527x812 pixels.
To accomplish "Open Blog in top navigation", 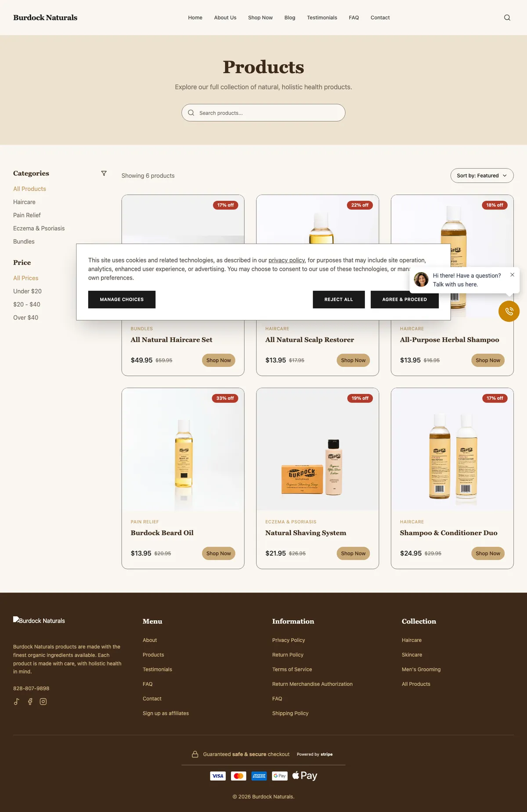I will tap(290, 18).
